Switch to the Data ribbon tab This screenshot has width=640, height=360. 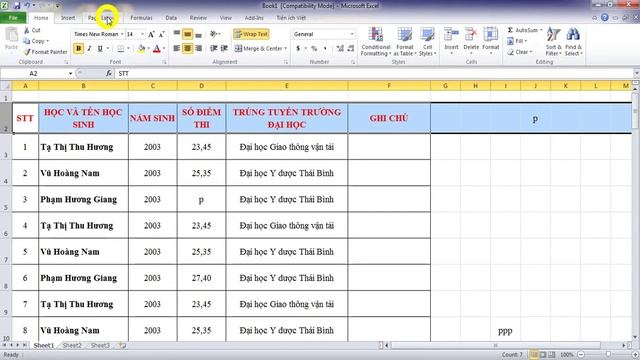(x=171, y=18)
